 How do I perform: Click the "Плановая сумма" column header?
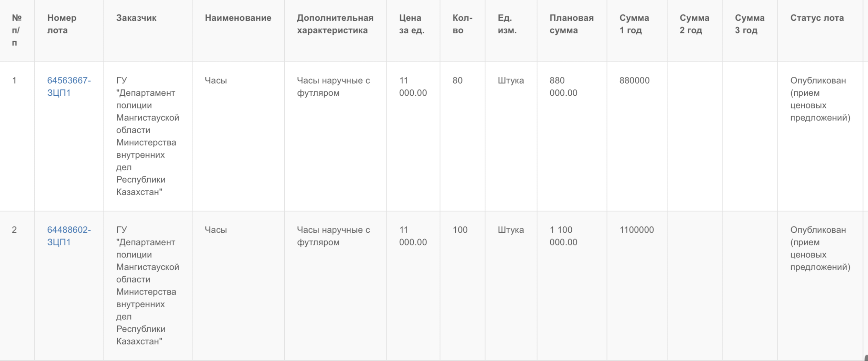pyautogui.click(x=571, y=24)
